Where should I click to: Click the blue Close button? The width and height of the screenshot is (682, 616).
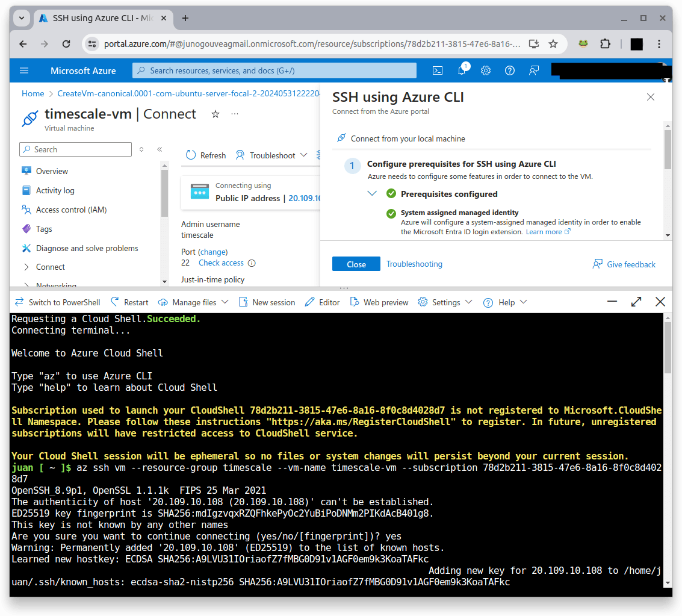[356, 264]
